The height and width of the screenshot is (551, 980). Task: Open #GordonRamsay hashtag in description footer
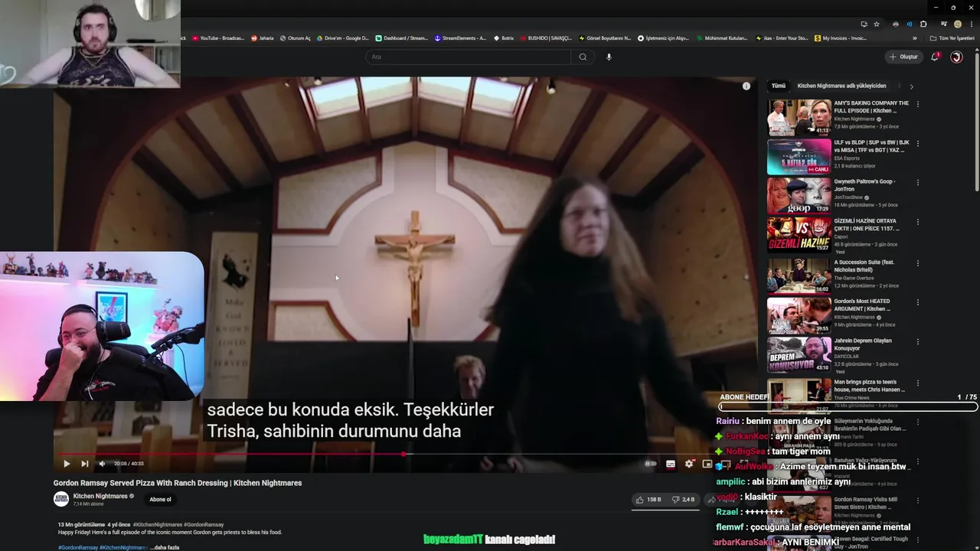pos(77,548)
